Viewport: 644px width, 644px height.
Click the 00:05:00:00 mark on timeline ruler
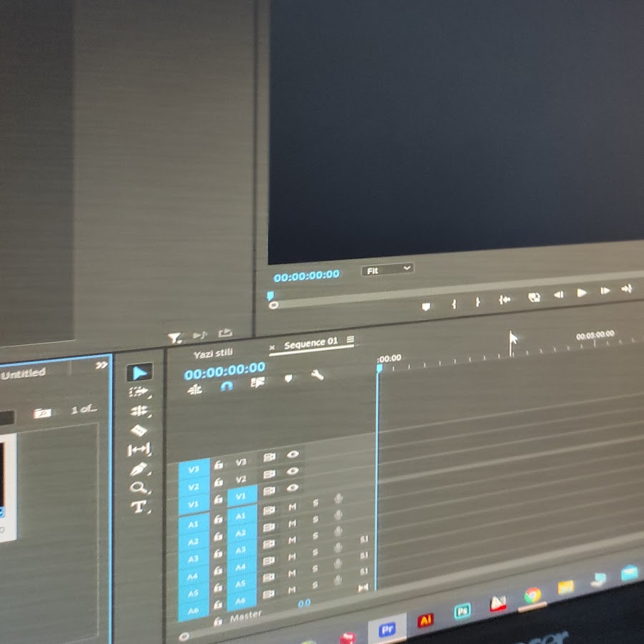point(595,335)
